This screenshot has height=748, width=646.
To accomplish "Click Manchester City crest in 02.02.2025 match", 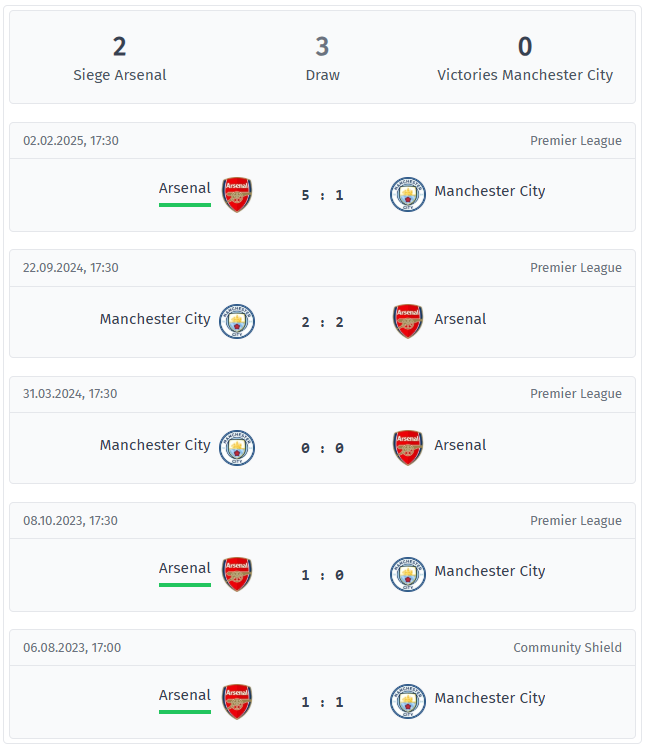I will click(x=407, y=195).
